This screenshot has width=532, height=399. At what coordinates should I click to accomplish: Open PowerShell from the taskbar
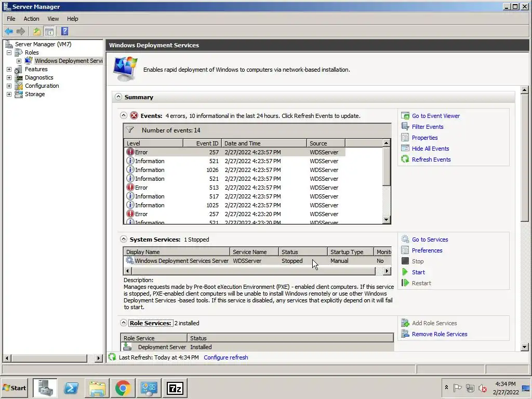pos(71,388)
